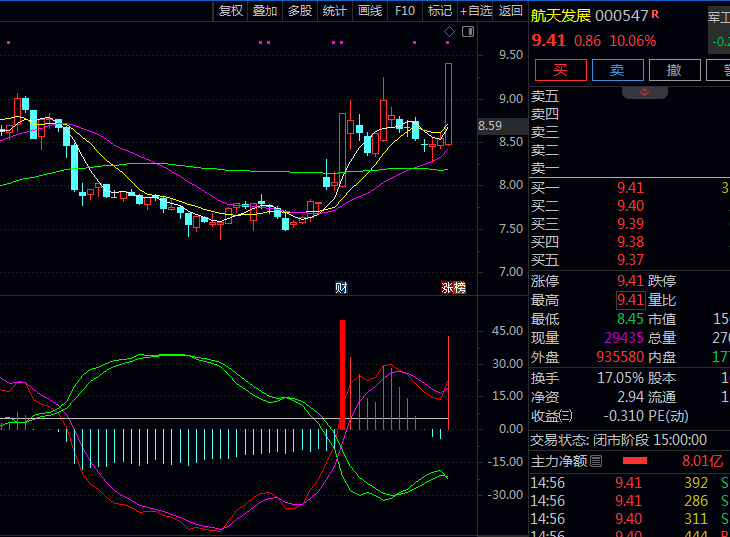Screen dimensions: 730x537
Task: Toggle the side panel layout icon
Action: pos(468,32)
